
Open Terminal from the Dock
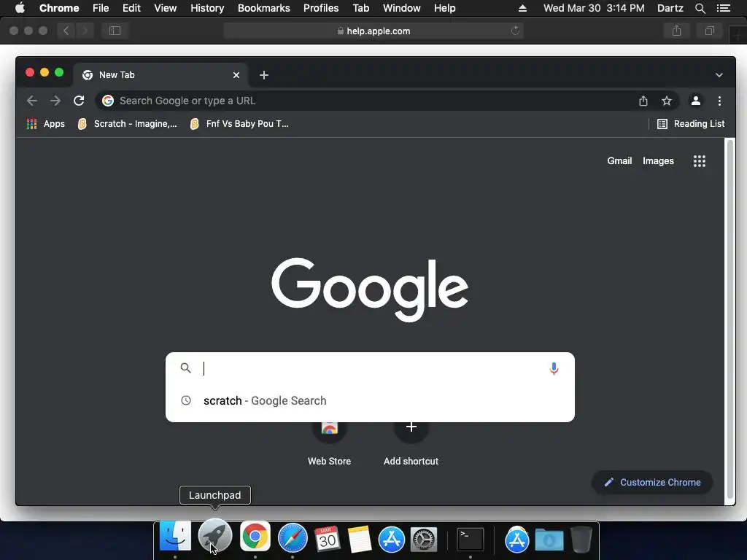pos(471,540)
